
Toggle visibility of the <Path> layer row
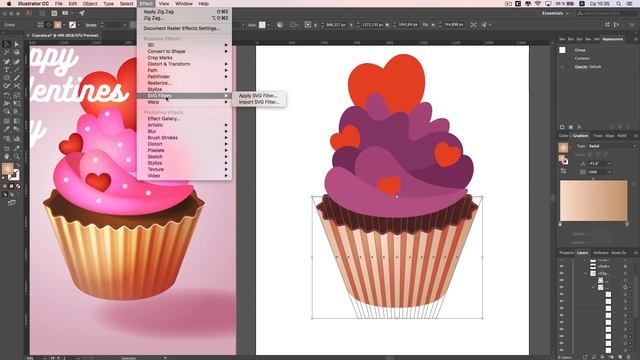(562, 266)
